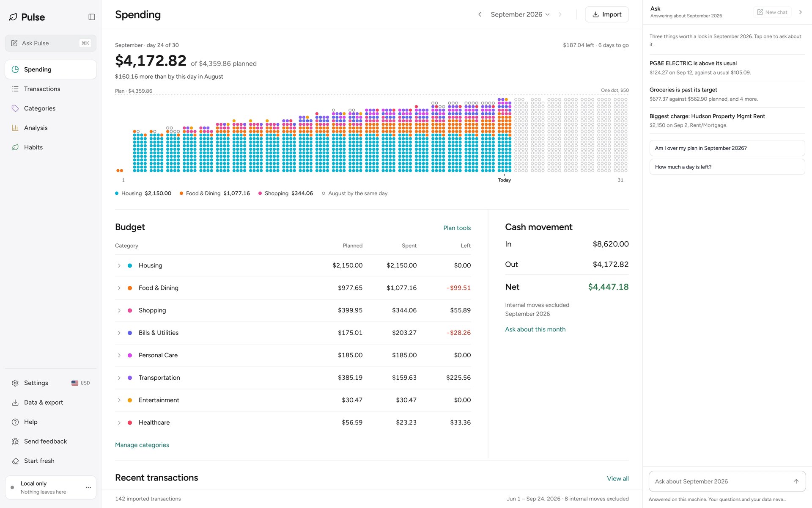Expand the Healthcare budget row
Image resolution: width=812 pixels, height=508 pixels.
pyautogui.click(x=119, y=422)
